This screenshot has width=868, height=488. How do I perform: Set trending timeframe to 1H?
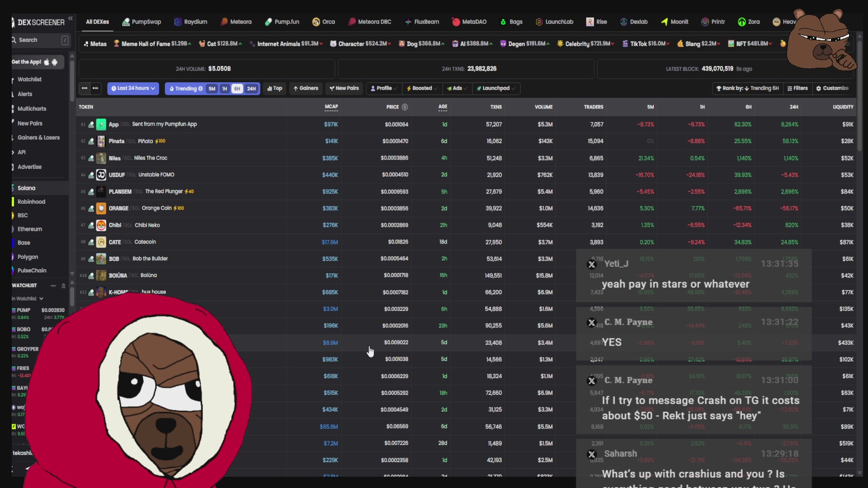[225, 89]
